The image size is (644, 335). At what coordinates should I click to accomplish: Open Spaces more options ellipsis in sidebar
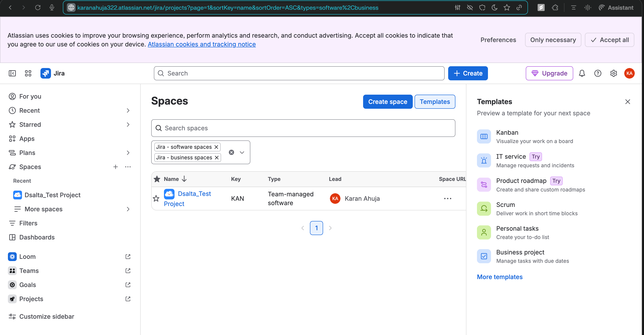tap(128, 167)
